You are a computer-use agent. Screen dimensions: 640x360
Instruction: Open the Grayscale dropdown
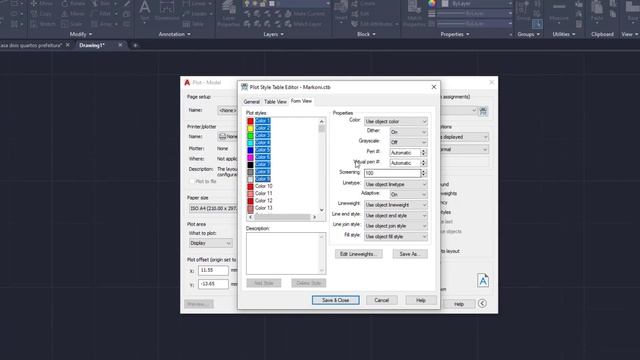pos(408,142)
